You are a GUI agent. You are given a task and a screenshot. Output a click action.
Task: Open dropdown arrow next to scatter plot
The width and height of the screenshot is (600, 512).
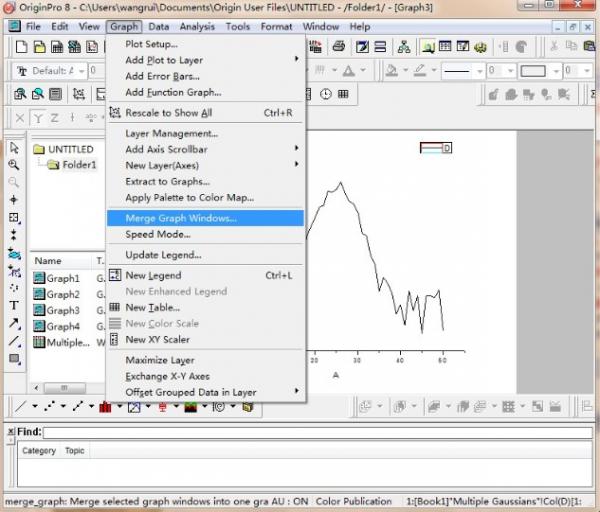[63, 406]
